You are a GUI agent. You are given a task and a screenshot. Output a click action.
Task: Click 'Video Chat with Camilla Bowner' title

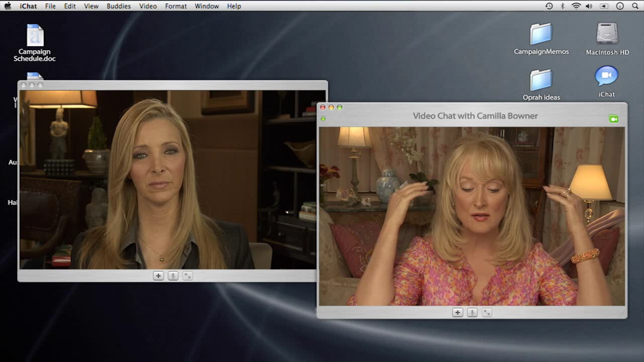point(475,116)
